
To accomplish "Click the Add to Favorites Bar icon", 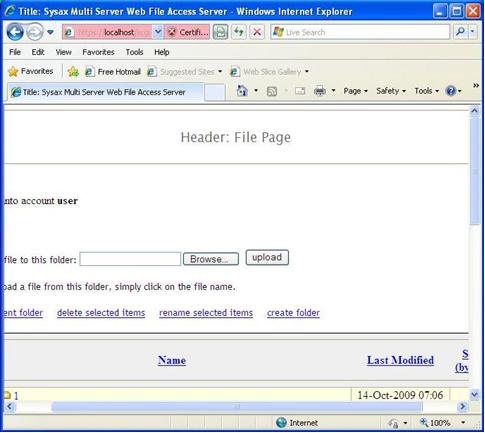I will tap(73, 71).
